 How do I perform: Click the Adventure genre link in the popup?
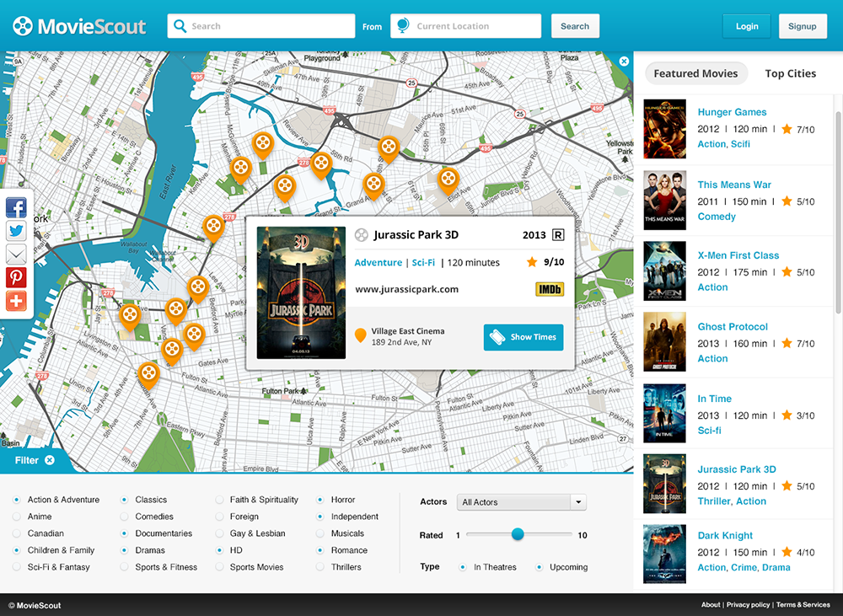(x=378, y=262)
